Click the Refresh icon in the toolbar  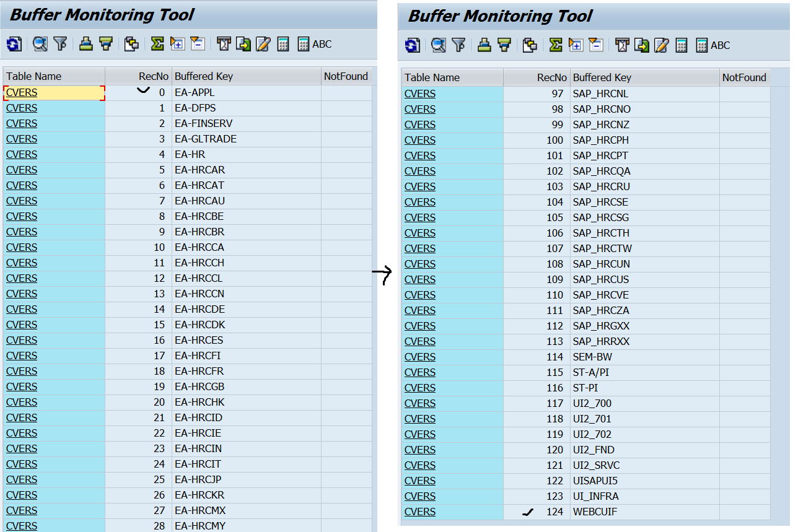(x=14, y=44)
